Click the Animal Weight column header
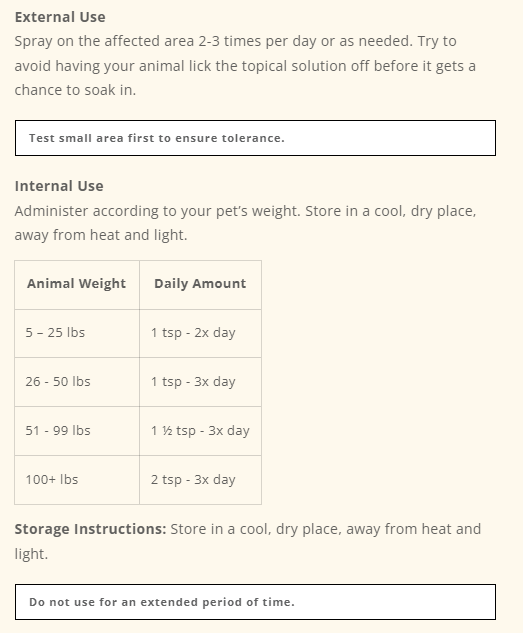This screenshot has height=633, width=523. pyautogui.click(x=77, y=285)
